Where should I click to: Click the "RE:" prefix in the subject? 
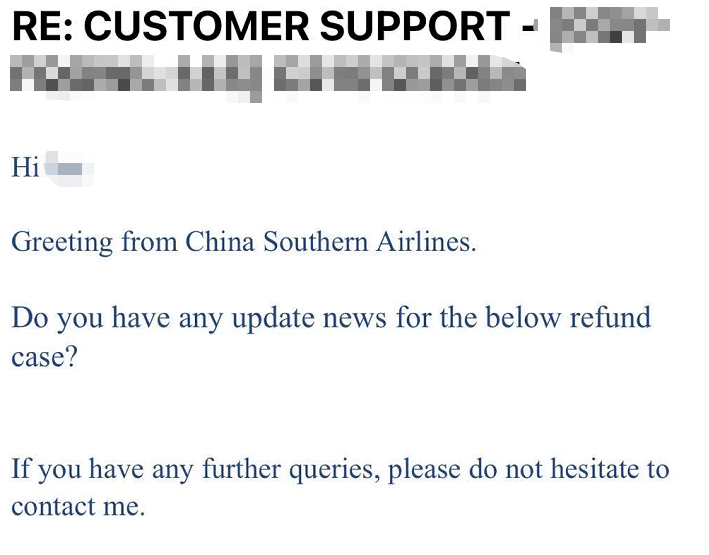43,26
